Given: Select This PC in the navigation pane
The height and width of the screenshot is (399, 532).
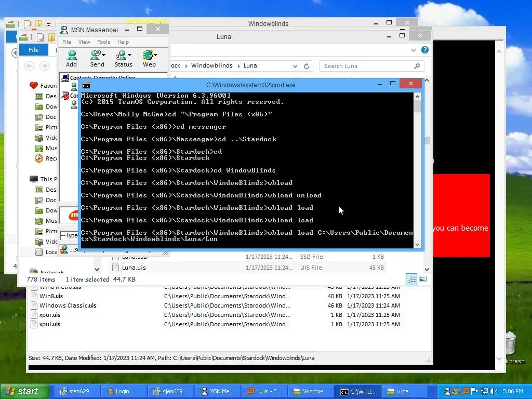Looking at the screenshot, I should click(44, 179).
